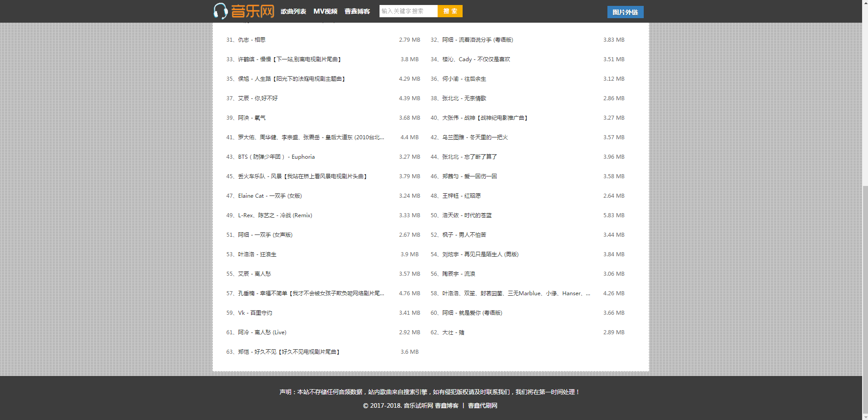Click the 曹鑫博客 footer link
Screen dimensions: 868x420
pyautogui.click(x=447, y=405)
